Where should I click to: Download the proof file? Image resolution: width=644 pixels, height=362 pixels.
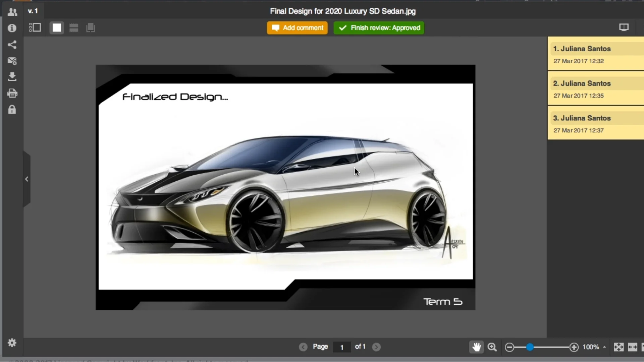point(12,77)
